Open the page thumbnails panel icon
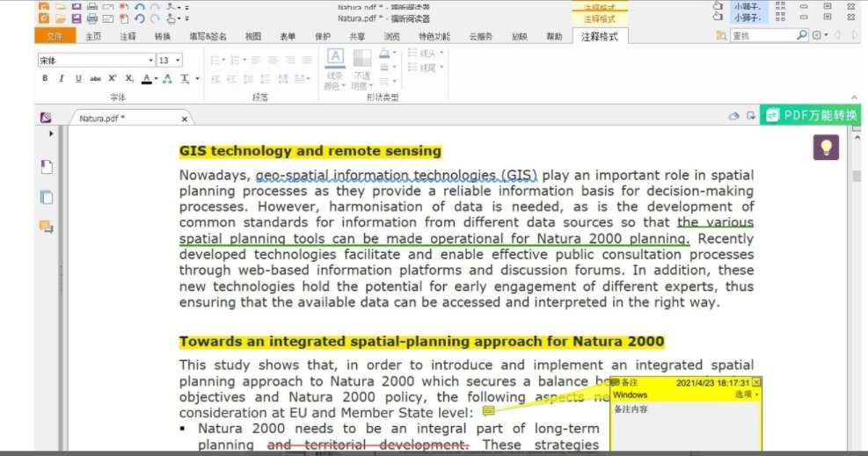Screen dimensions: 868x456 (x=46, y=197)
